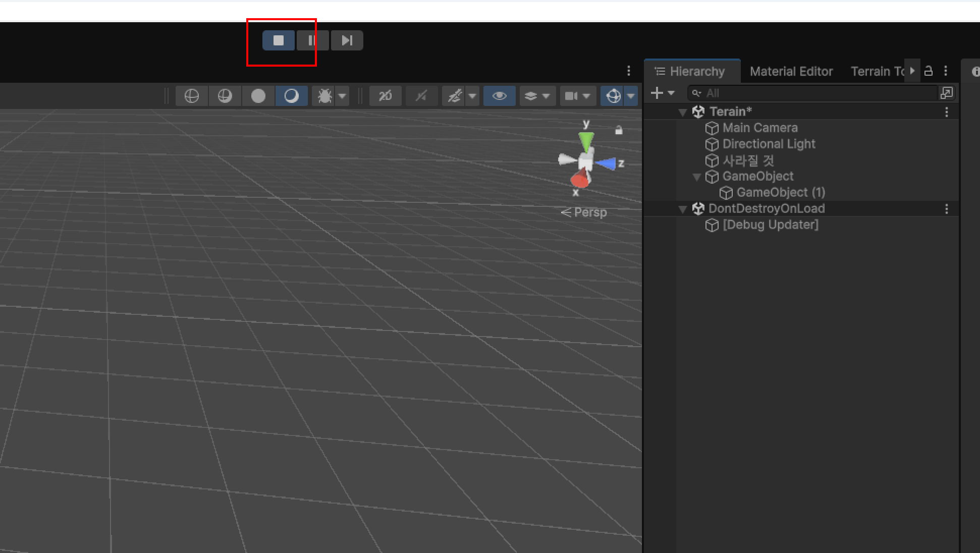Select unlit solid sphere draw mode

[x=258, y=96]
